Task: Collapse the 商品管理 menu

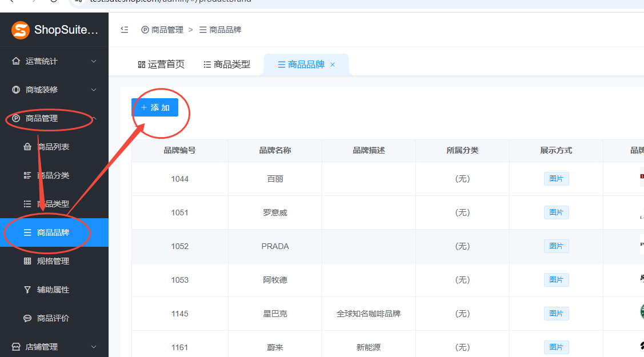Action: click(54, 118)
